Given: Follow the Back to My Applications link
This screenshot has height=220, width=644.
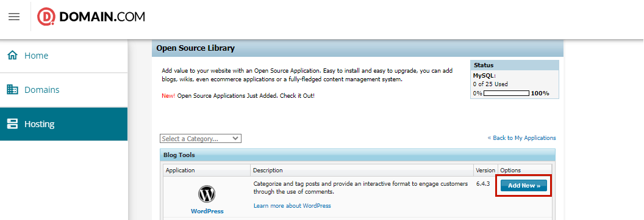Looking at the screenshot, I should coord(521,137).
